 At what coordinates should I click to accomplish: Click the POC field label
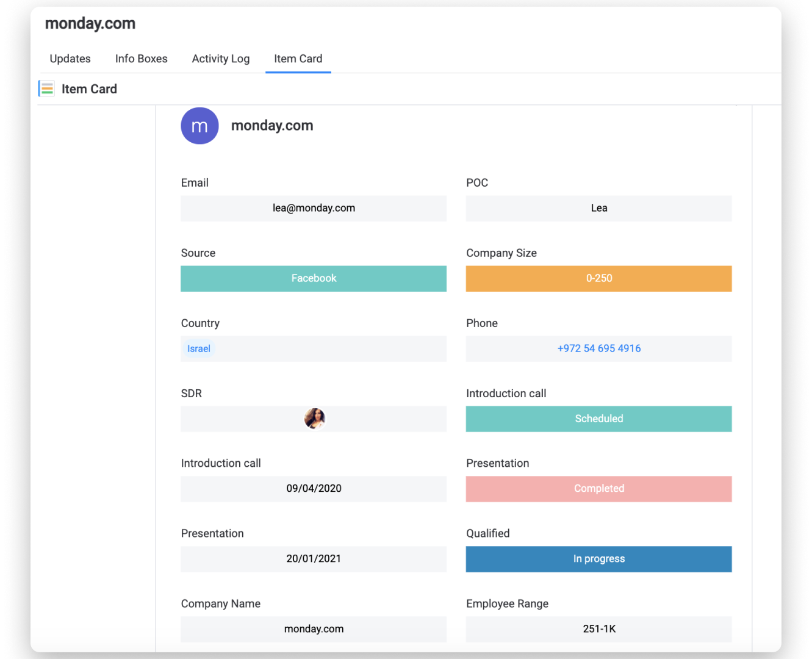click(477, 183)
